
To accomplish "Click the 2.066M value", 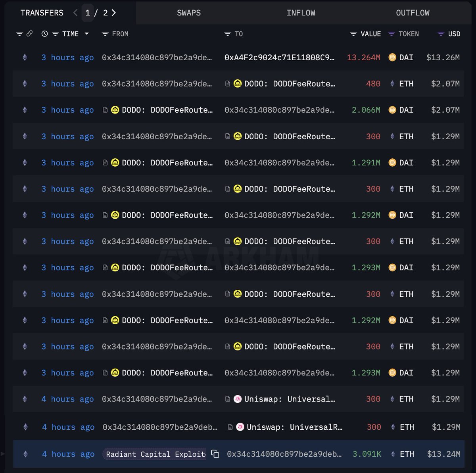I will tap(366, 110).
